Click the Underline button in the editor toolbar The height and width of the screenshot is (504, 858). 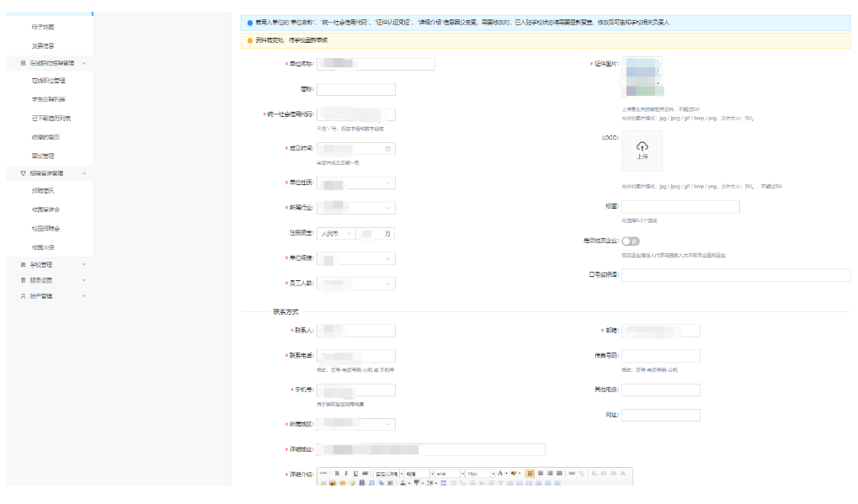point(355,474)
